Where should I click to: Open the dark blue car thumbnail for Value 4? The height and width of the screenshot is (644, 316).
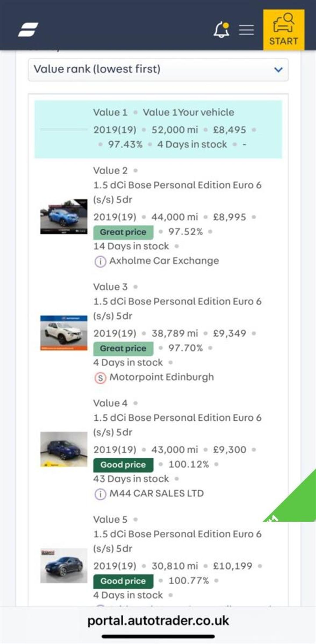pyautogui.click(x=64, y=449)
